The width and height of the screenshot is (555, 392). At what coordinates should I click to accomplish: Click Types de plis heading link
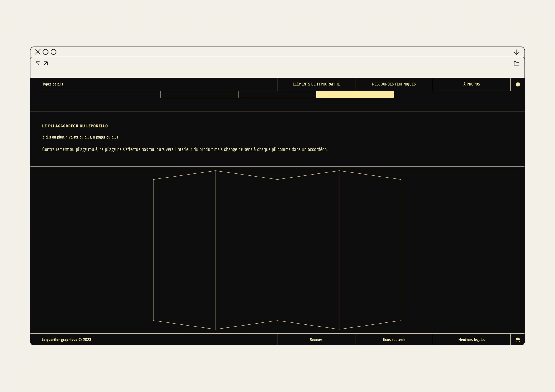pos(52,84)
